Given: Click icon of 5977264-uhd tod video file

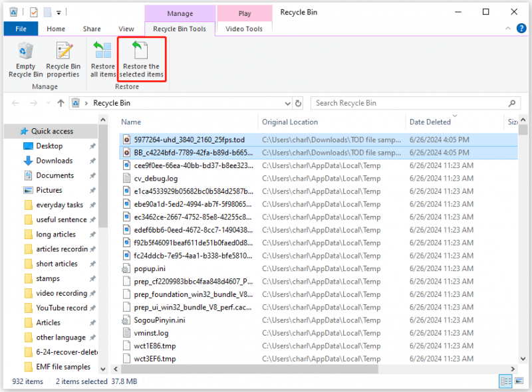Looking at the screenshot, I should 126,140.
